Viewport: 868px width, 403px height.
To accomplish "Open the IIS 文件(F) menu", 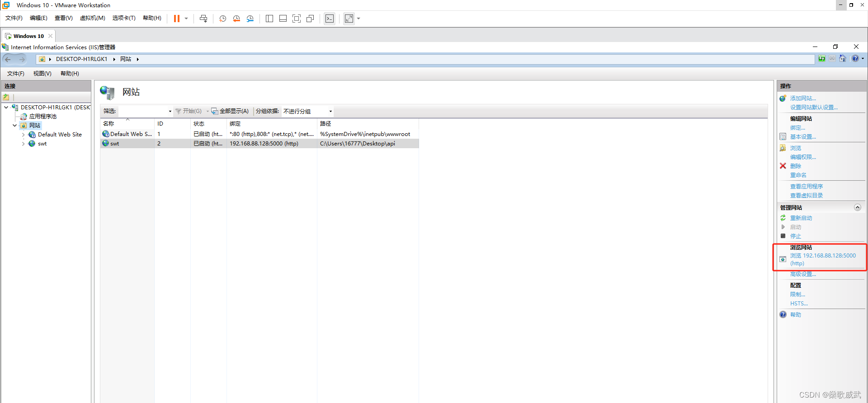I will (16, 74).
